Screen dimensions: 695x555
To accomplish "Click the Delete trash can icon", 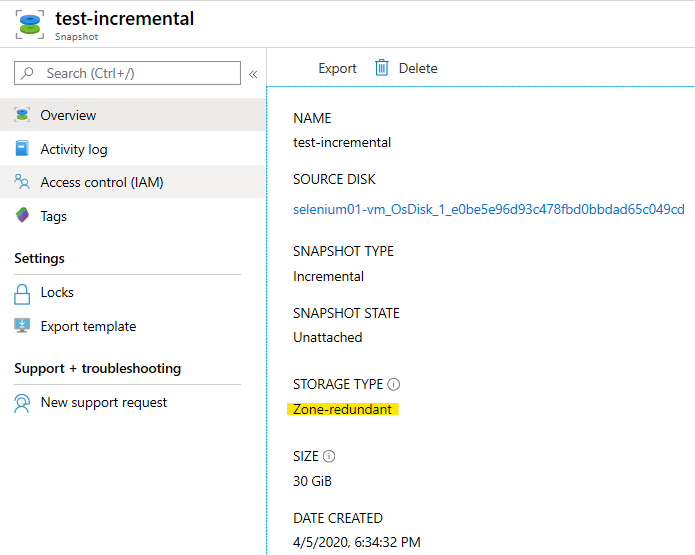I will coord(382,68).
